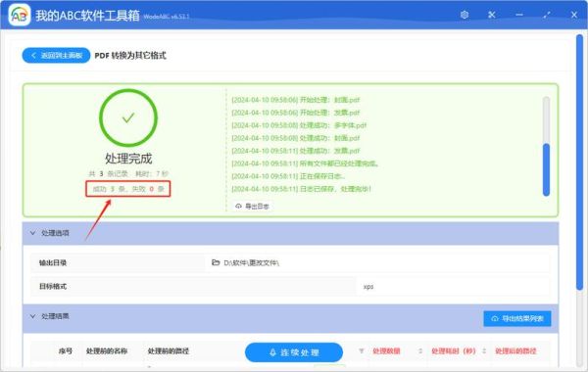Click log line 日志已保存，处理完毕
This screenshot has width=588, height=372.
pos(302,189)
